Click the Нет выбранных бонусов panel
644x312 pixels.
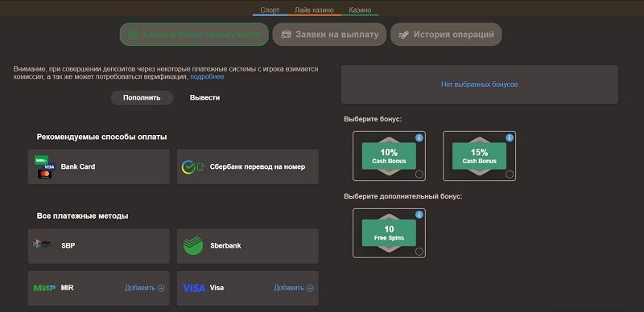(479, 84)
